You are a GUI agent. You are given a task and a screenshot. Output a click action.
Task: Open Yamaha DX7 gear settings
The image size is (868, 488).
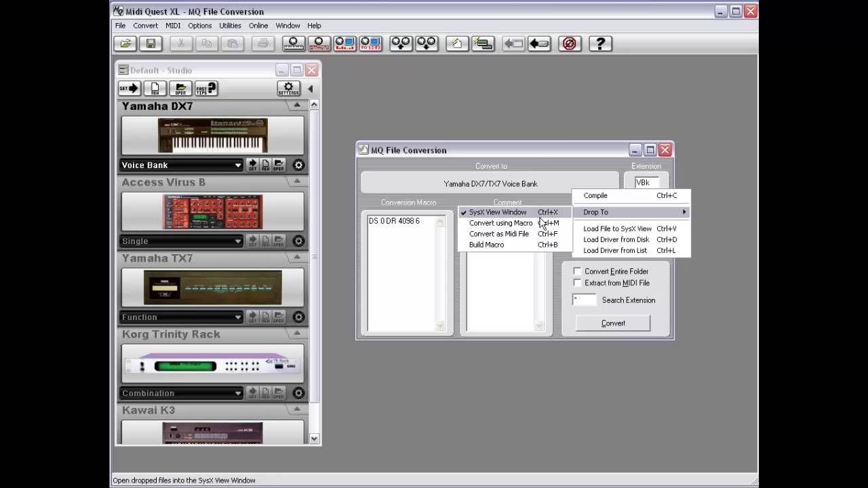pos(298,165)
